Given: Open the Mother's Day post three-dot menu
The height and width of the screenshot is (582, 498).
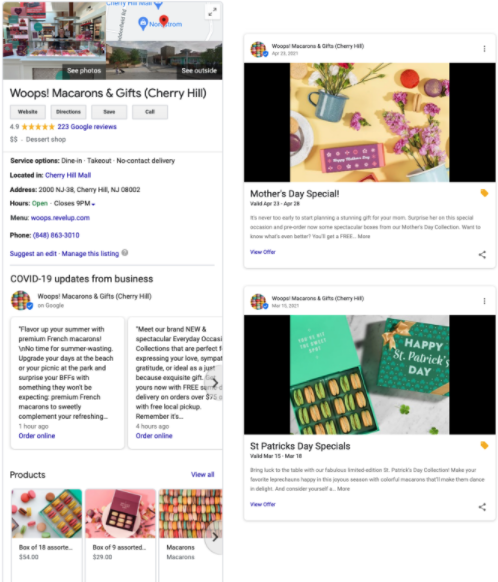Looking at the screenshot, I should point(484,49).
